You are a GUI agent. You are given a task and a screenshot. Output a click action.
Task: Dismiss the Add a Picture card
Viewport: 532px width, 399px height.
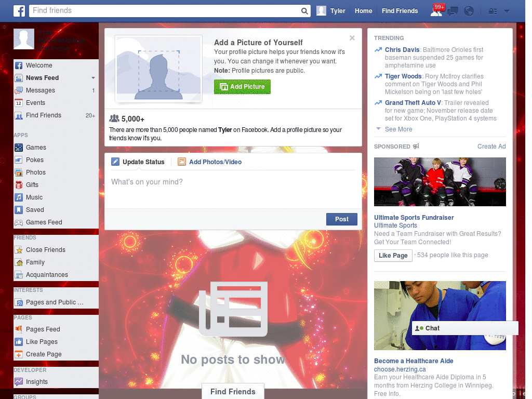click(352, 38)
